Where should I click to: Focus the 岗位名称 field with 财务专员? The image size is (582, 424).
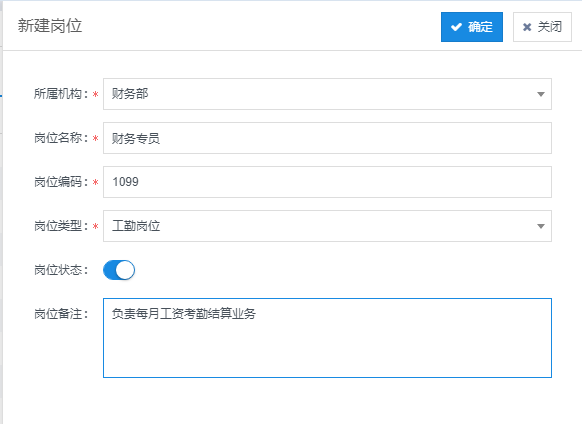(x=327, y=138)
